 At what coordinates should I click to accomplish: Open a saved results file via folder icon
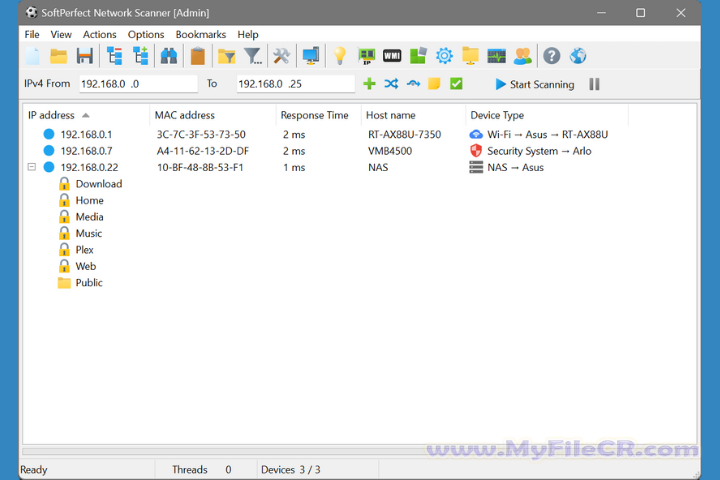click(x=59, y=56)
